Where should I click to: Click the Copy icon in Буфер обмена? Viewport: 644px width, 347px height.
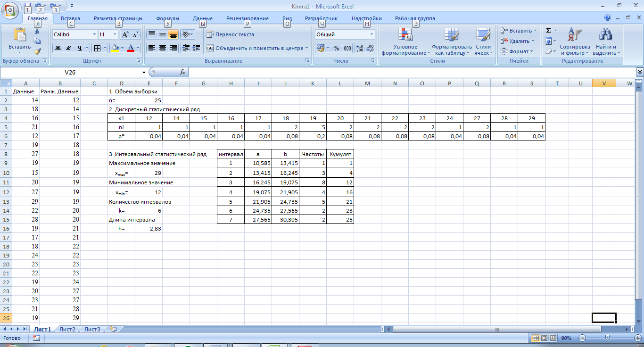coord(38,41)
